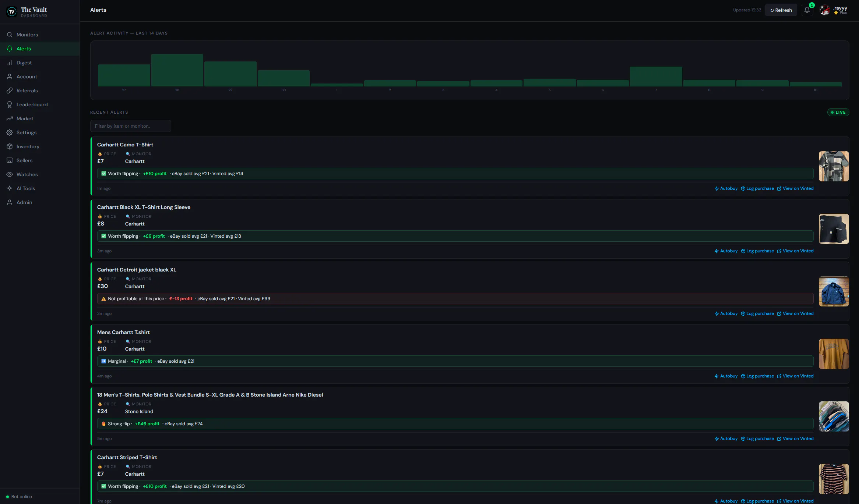
Task: Click the Admin person icon
Action: [10, 202]
